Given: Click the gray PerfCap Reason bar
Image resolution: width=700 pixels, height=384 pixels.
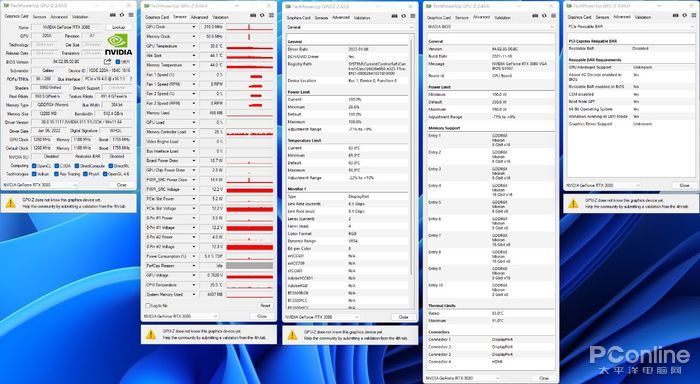Looking at the screenshot, I should pyautogui.click(x=250, y=266).
